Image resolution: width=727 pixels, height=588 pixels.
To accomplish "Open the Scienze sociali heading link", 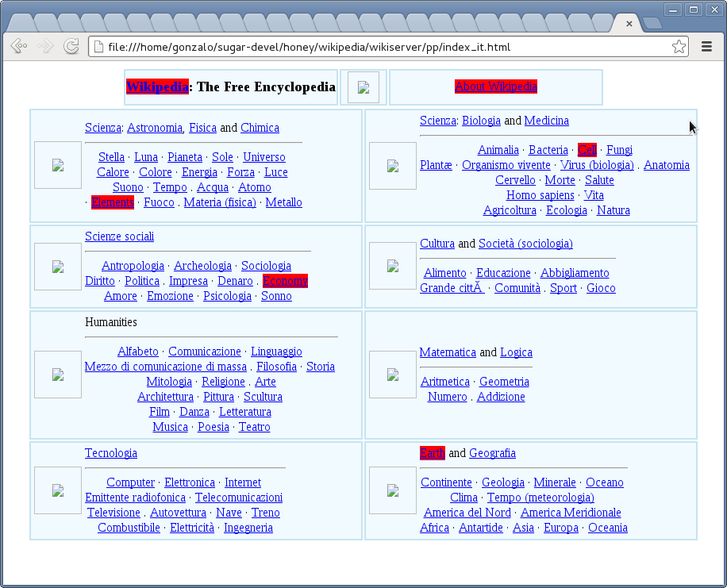I will coord(119,236).
